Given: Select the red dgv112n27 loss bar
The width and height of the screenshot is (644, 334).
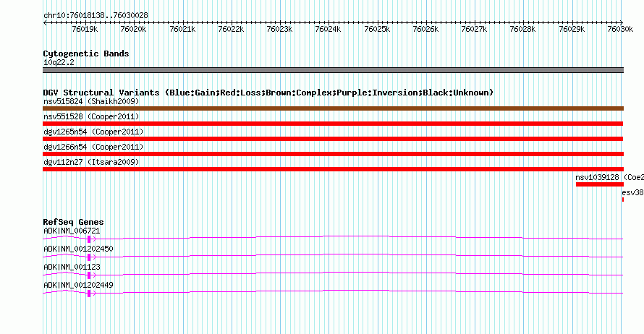Looking at the screenshot, I should pyautogui.click(x=333, y=169).
